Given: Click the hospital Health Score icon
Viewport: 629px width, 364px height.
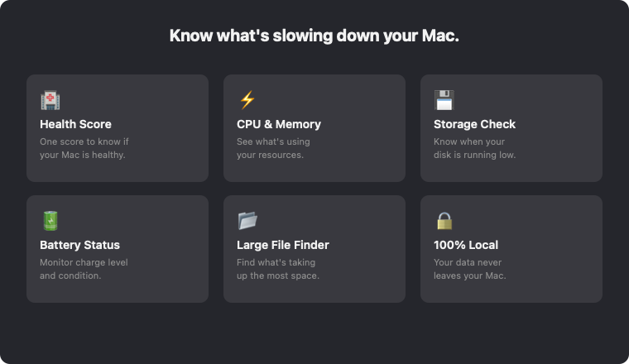Looking at the screenshot, I should 50,100.
